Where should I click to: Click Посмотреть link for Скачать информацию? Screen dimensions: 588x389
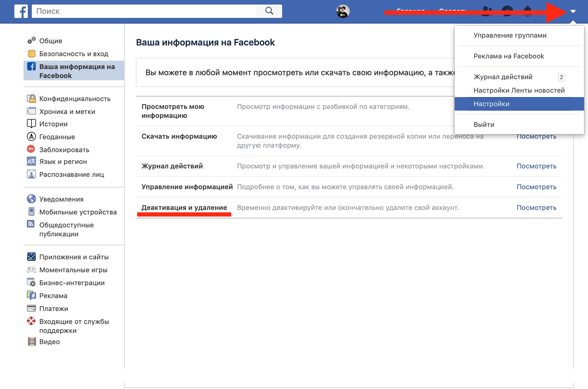pos(537,136)
